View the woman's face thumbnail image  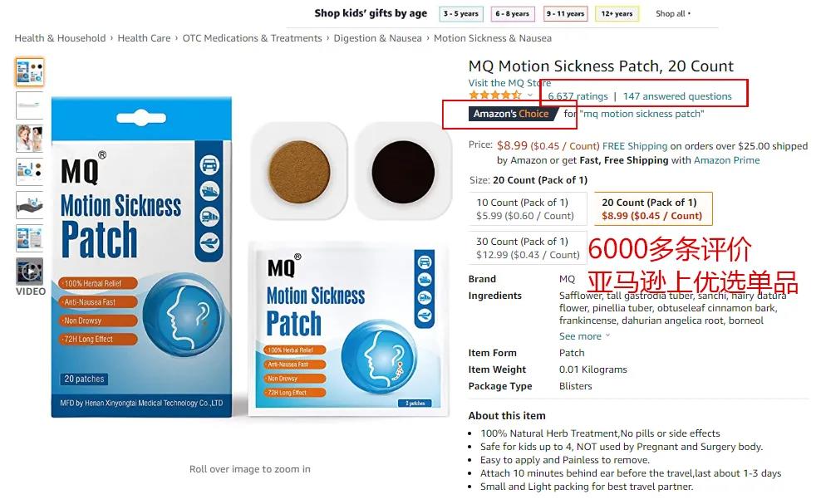[29, 139]
